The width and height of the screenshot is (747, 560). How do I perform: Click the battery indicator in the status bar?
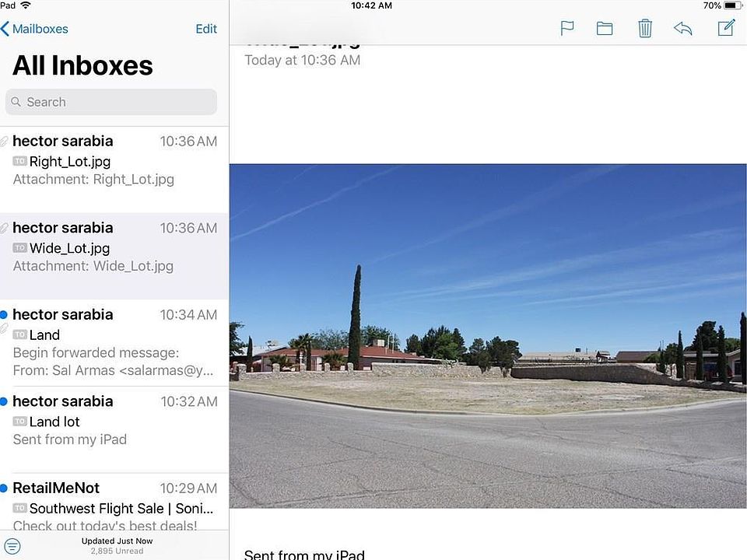tap(733, 5)
